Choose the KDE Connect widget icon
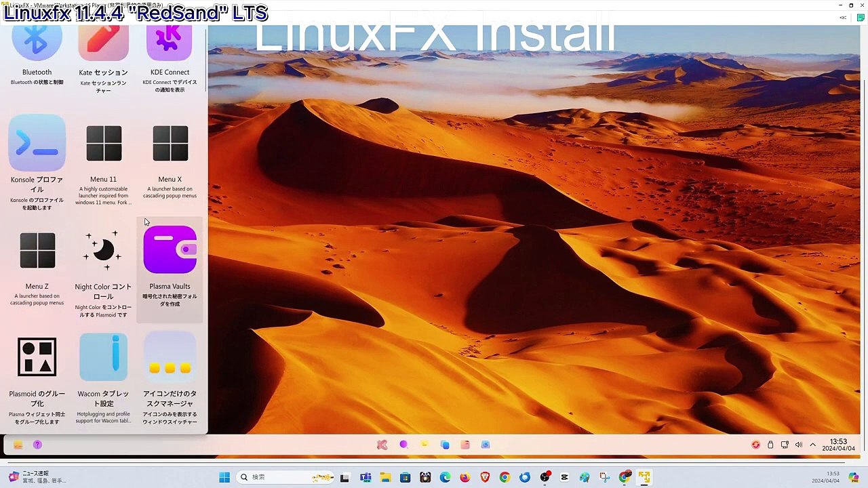The image size is (868, 488). 170,43
